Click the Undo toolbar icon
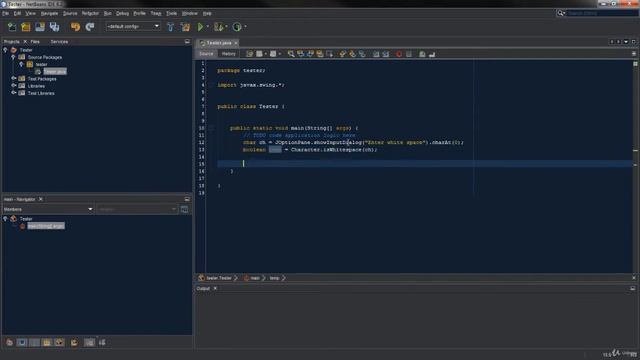Image resolution: width=640 pixels, height=360 pixels. pyautogui.click(x=76, y=27)
